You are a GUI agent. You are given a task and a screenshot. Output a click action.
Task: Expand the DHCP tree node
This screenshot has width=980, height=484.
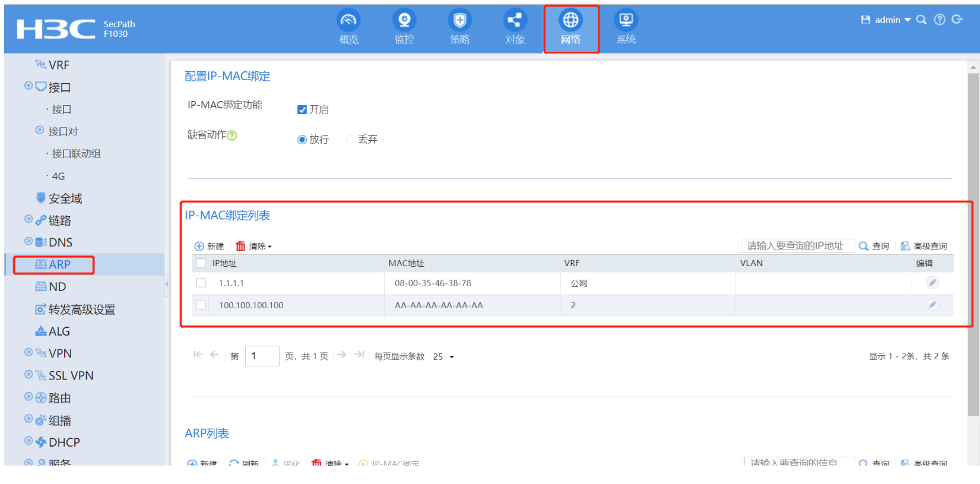(28, 441)
